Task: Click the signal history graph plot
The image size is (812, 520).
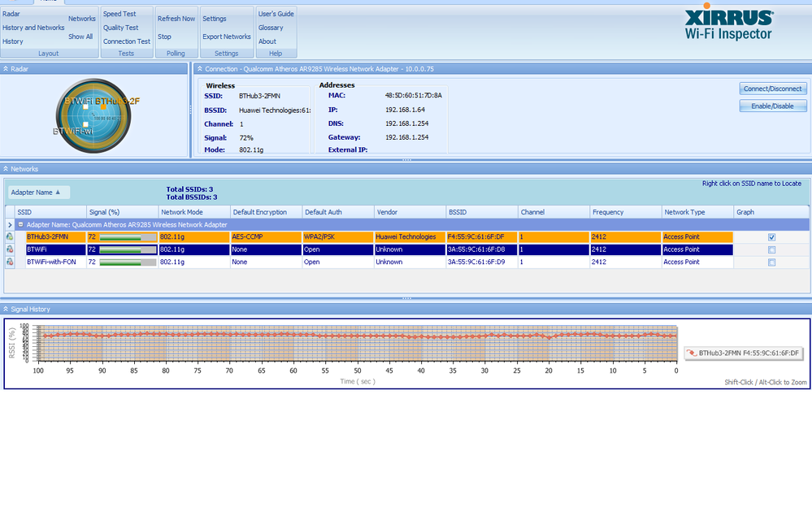Action: [x=358, y=343]
